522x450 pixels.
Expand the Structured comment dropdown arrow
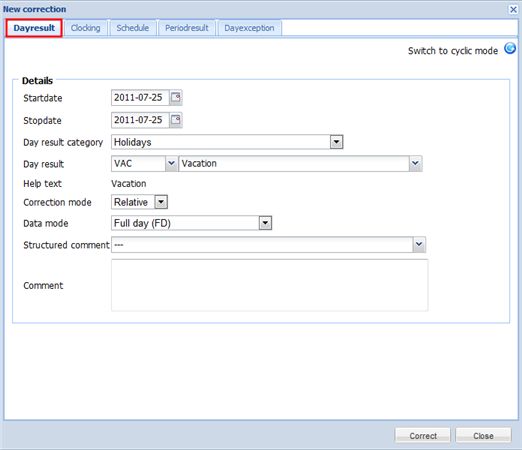click(419, 245)
